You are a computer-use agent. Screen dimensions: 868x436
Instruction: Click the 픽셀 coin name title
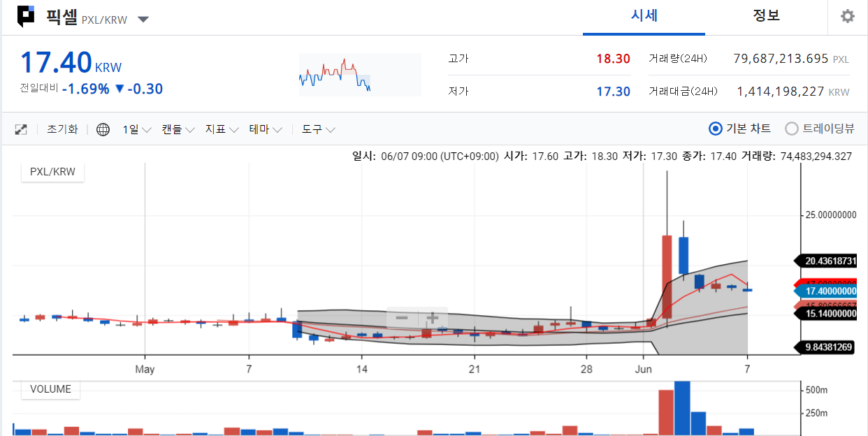(62, 17)
